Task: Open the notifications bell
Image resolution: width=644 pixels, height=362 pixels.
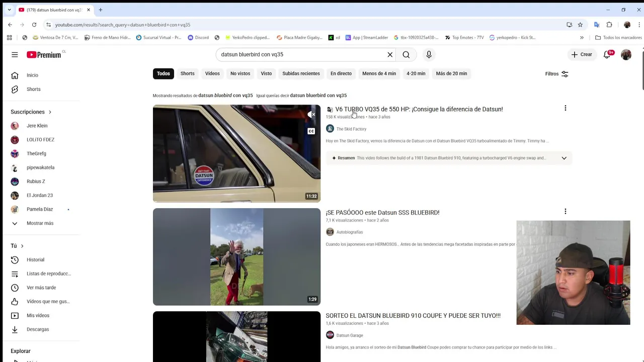Action: pos(607,54)
